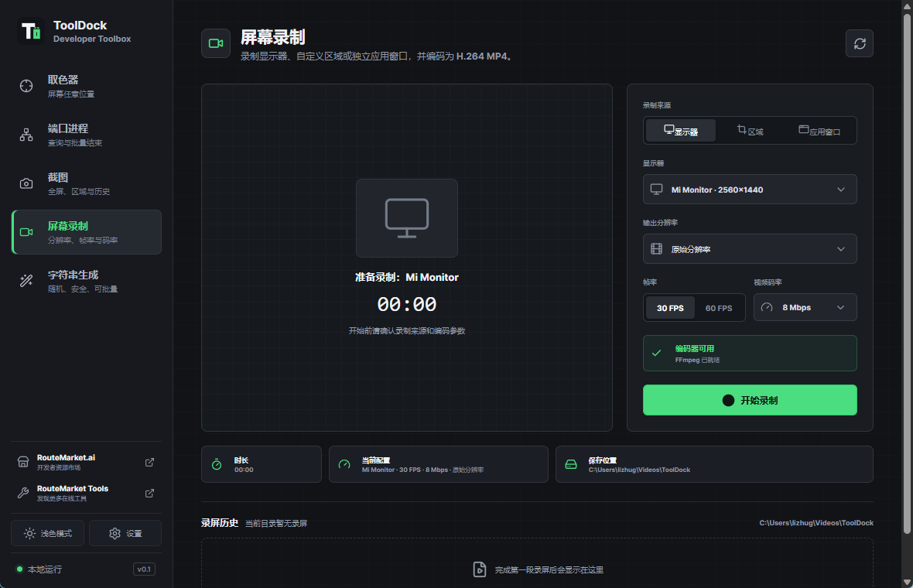
Task: Click the window icon on 应用窗口 tab
Action: point(804,129)
